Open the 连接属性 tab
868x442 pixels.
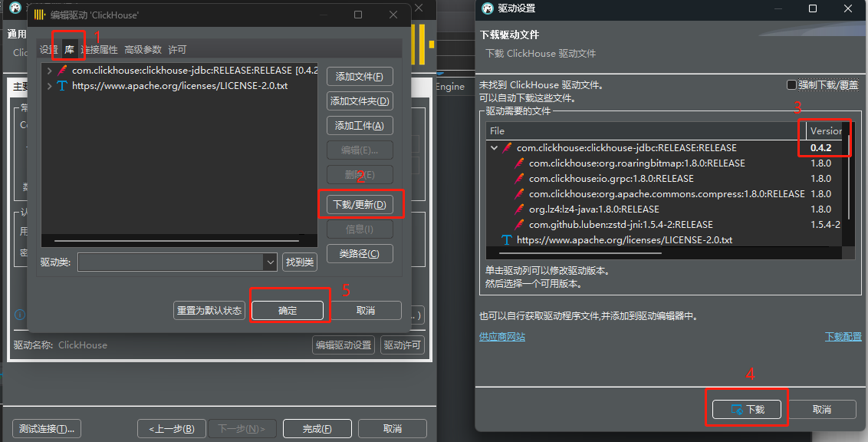(99, 50)
